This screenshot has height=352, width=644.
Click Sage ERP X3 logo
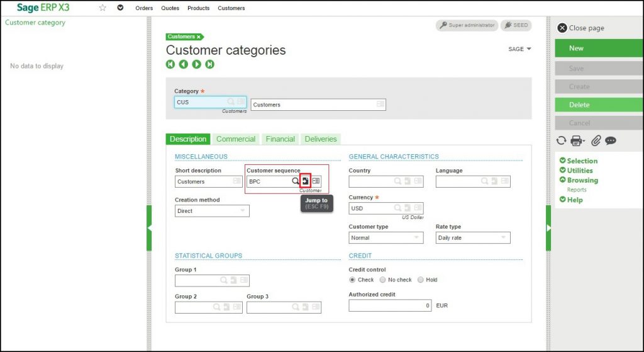pos(43,8)
